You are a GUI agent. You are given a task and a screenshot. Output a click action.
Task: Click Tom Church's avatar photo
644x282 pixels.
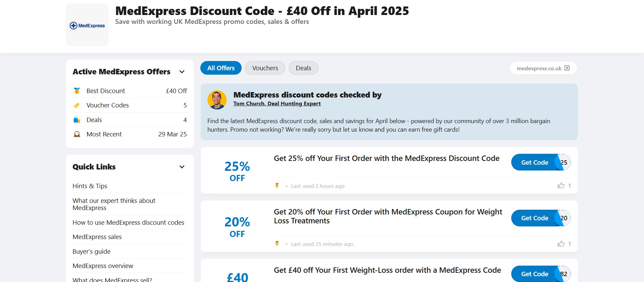[217, 100]
